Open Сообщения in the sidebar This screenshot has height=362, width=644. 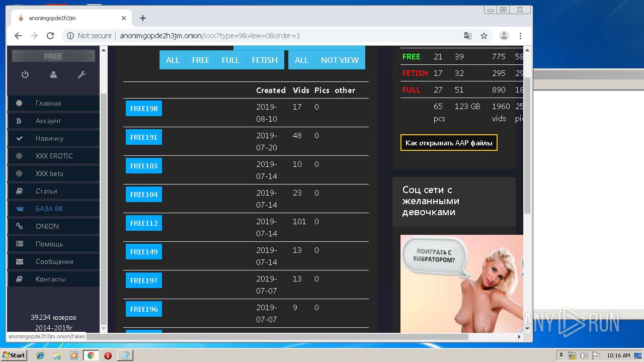point(53,261)
